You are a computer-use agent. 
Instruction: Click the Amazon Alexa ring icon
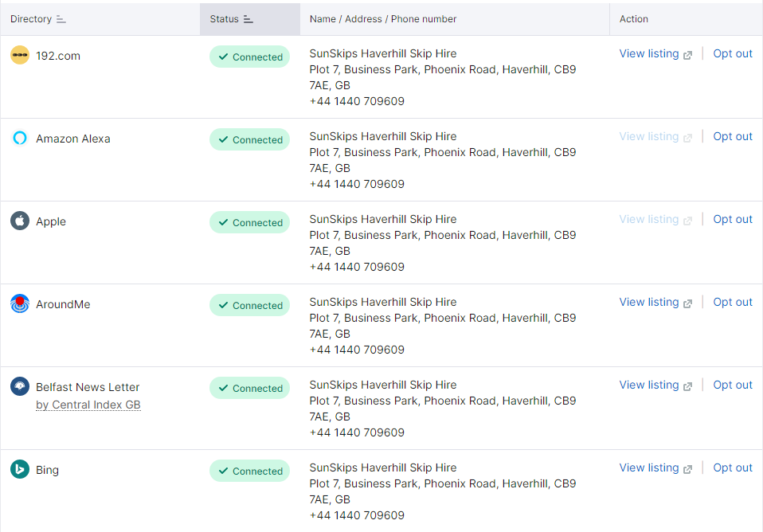[20, 139]
